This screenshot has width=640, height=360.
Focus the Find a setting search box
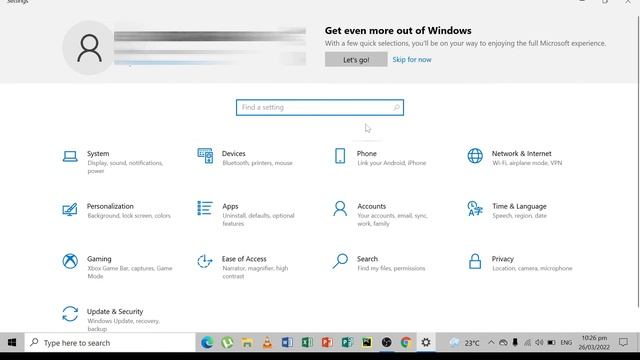[x=320, y=107]
